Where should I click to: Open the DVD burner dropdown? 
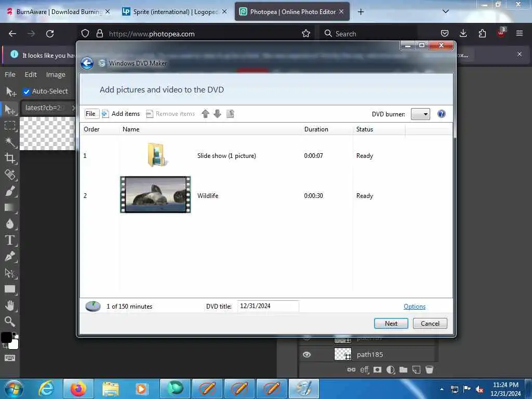(420, 114)
